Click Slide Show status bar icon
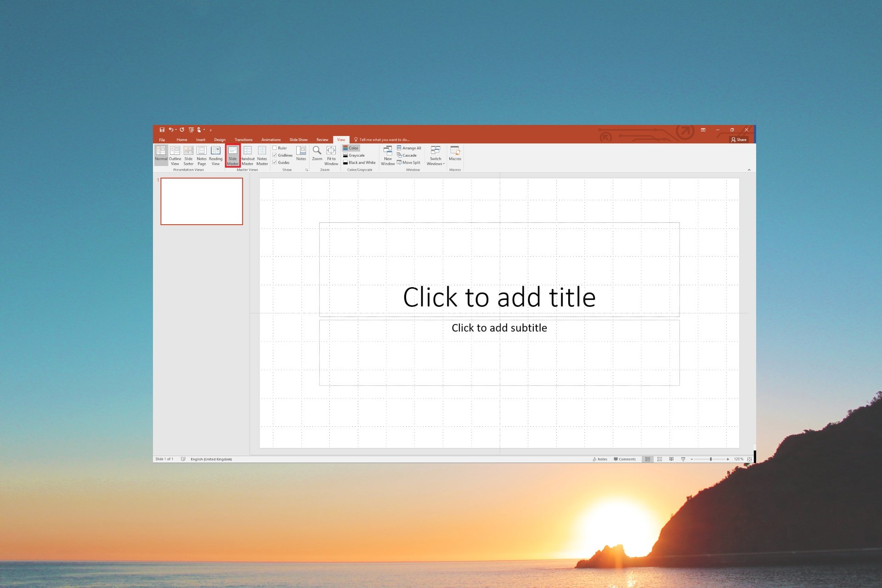 683,459
